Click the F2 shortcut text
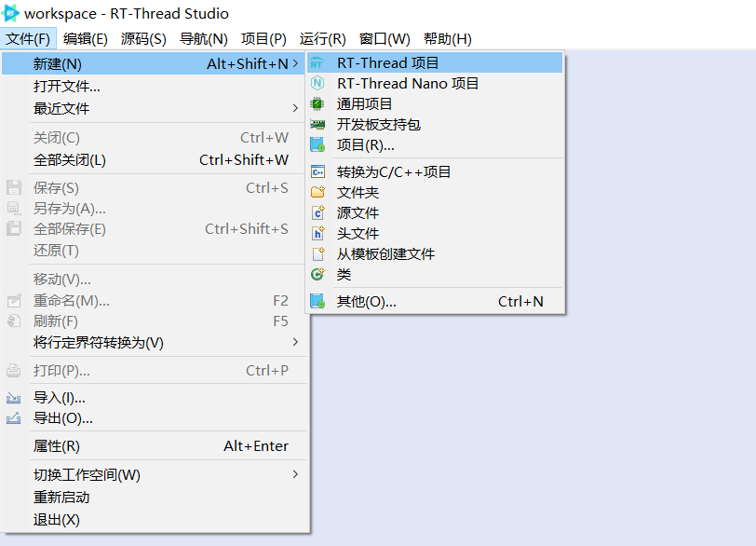The image size is (756, 546). 280,301
